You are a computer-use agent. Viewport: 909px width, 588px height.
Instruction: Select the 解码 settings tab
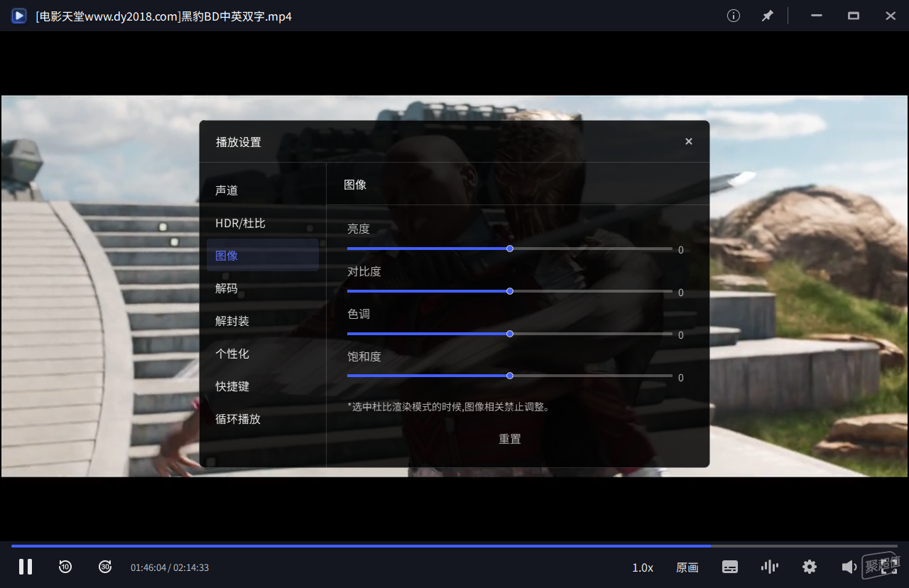263,288
